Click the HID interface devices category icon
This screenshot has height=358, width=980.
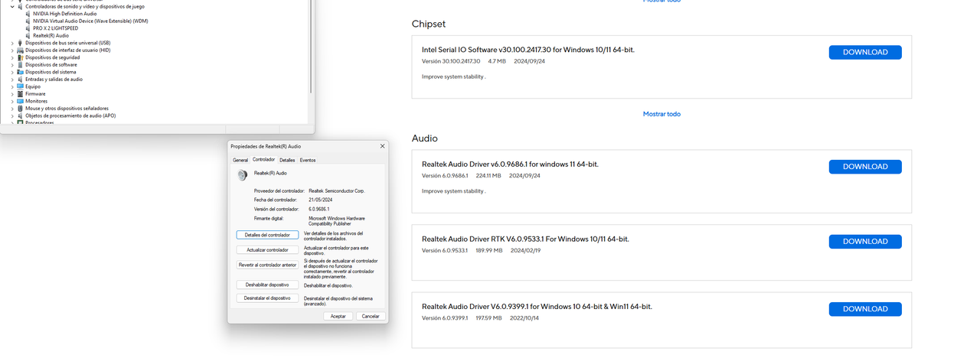pos(20,50)
